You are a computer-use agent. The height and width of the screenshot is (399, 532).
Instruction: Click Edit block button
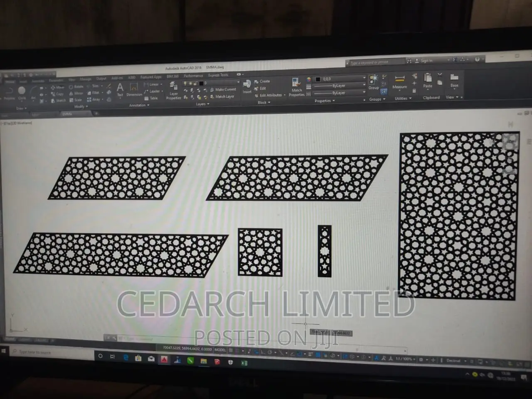click(260, 88)
